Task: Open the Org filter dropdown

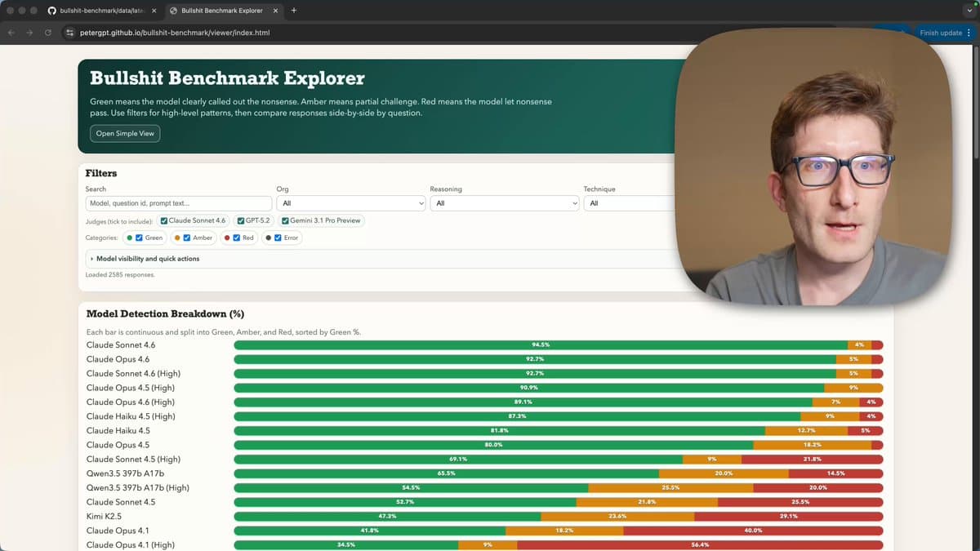Action: click(x=350, y=203)
